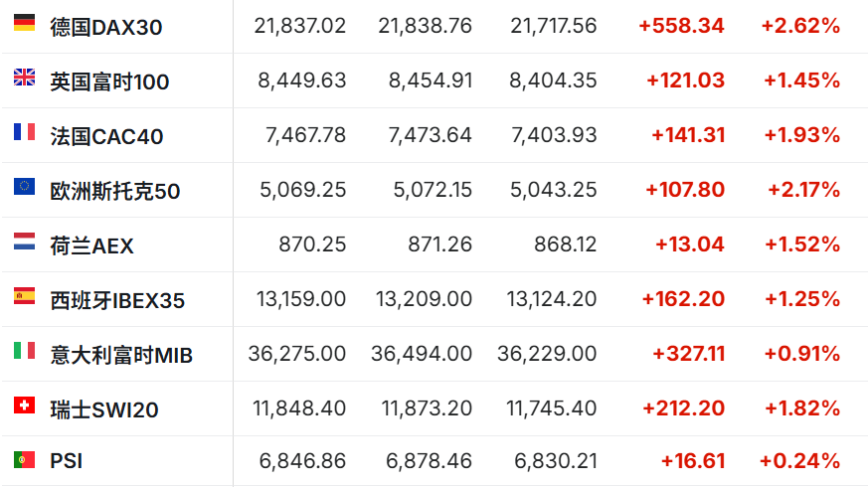This screenshot has width=868, height=487.
Task: Click the Portuguese flag icon
Action: pyautogui.click(x=24, y=459)
